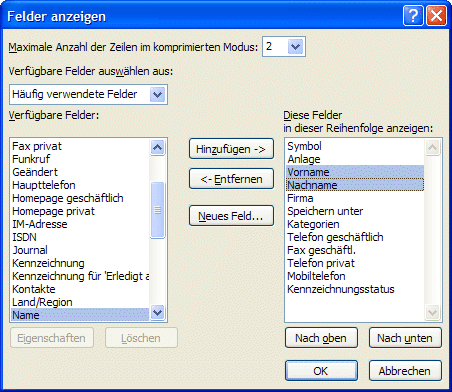
Task: Select Name in available fields list
Action: [x=80, y=315]
